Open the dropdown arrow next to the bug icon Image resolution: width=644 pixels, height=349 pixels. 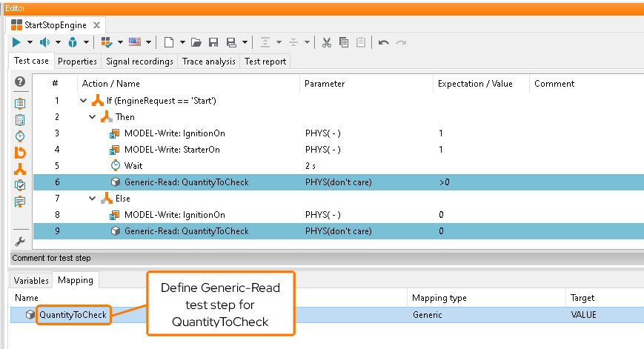pyautogui.click(x=86, y=42)
